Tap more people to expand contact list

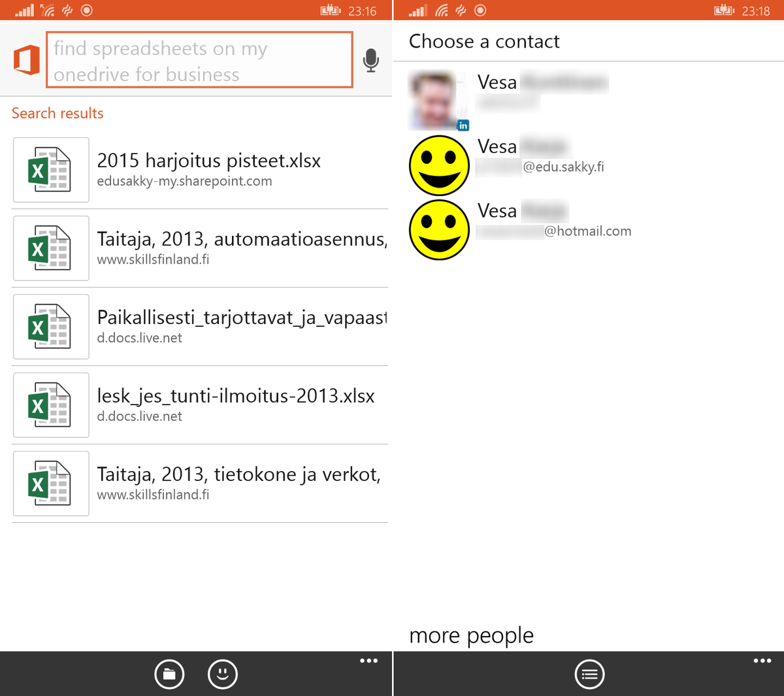click(x=471, y=635)
